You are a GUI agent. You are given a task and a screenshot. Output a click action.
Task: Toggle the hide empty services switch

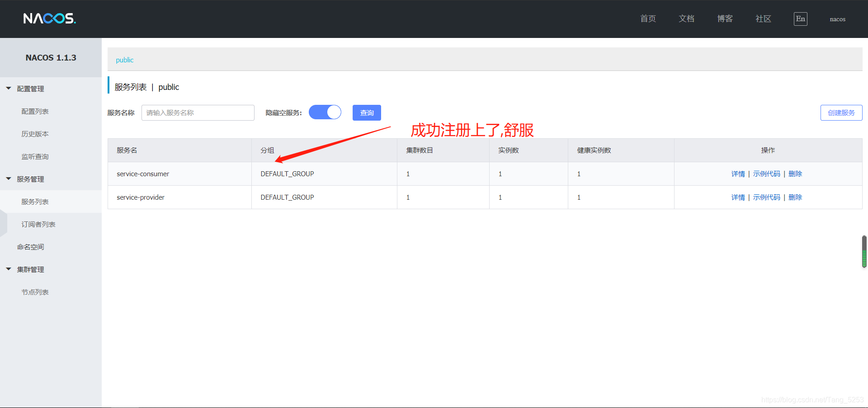pyautogui.click(x=325, y=112)
